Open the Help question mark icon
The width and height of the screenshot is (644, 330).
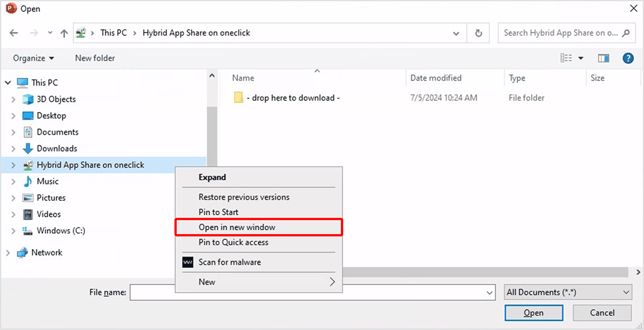tap(628, 58)
